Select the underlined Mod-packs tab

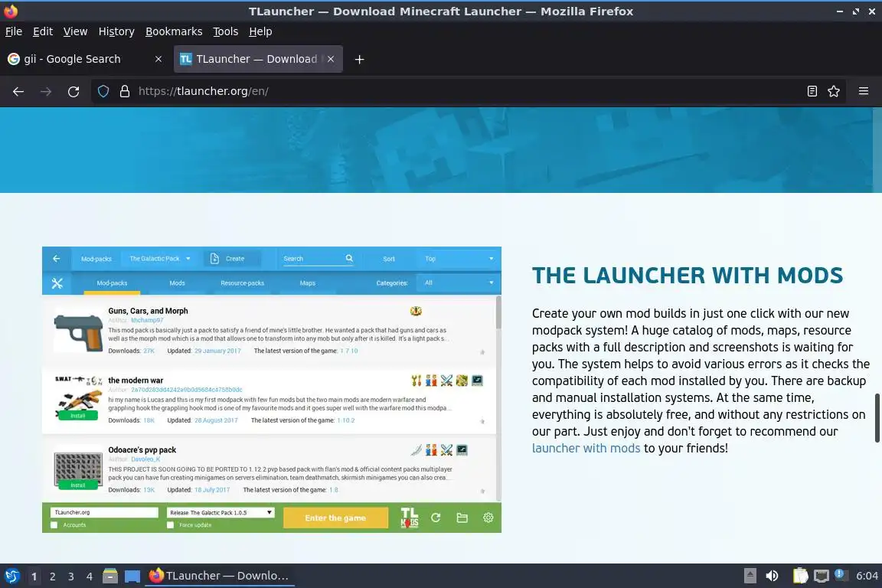(112, 283)
